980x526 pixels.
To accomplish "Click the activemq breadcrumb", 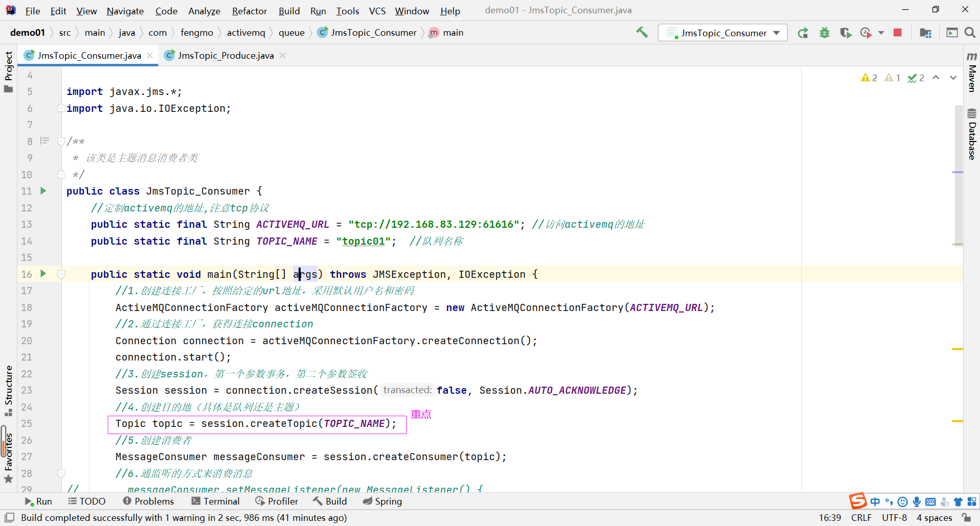I will (x=246, y=33).
